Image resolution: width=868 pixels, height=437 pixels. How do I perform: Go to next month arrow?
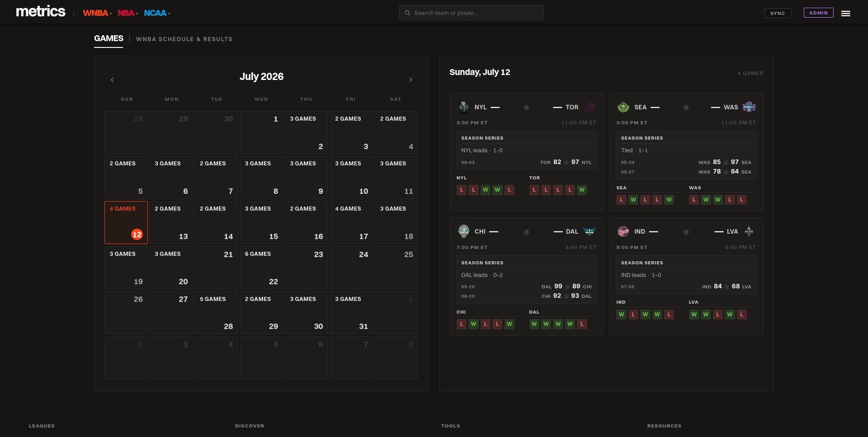click(x=410, y=80)
